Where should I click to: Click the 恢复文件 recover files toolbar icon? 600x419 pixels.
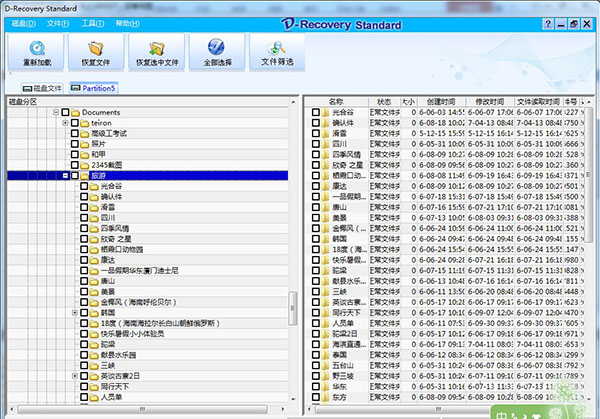[x=96, y=48]
